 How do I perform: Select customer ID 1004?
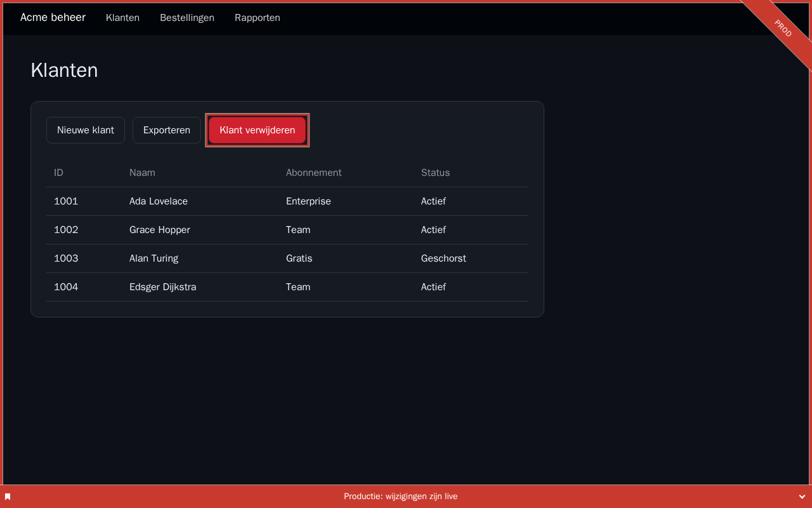point(66,287)
